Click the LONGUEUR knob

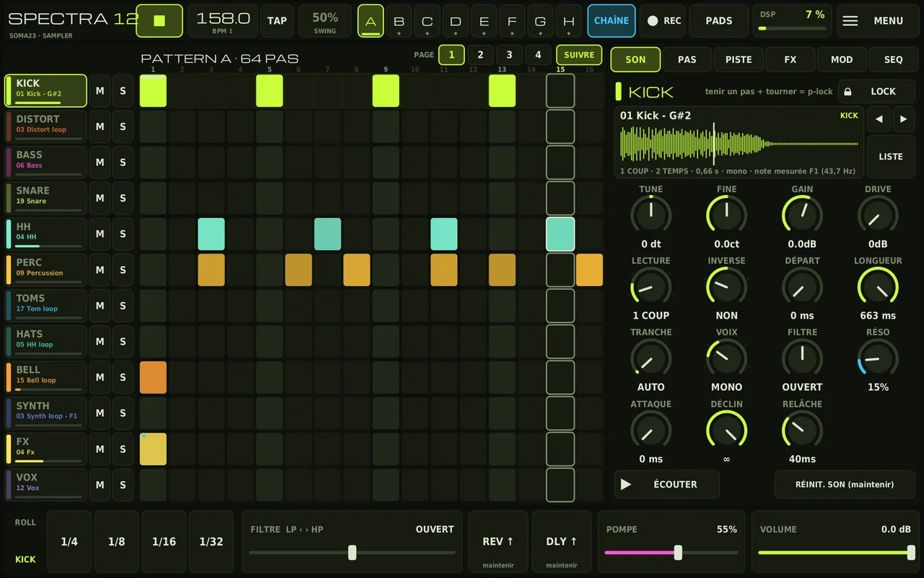[878, 286]
